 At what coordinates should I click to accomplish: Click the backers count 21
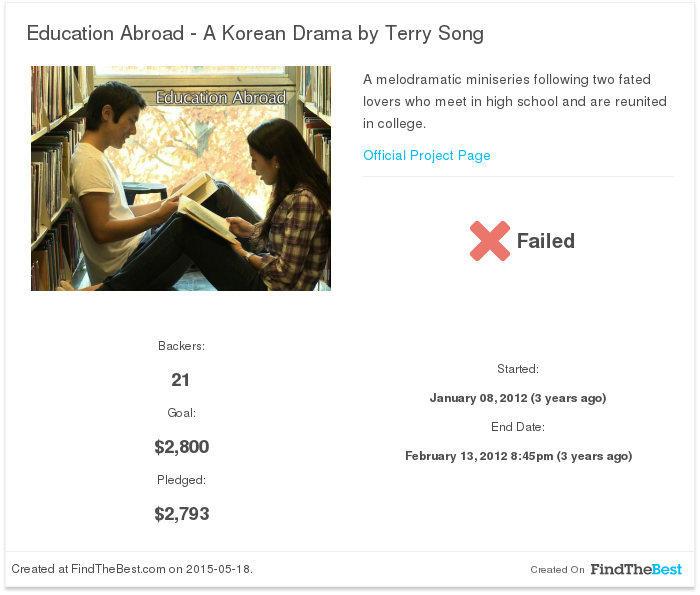[180, 380]
